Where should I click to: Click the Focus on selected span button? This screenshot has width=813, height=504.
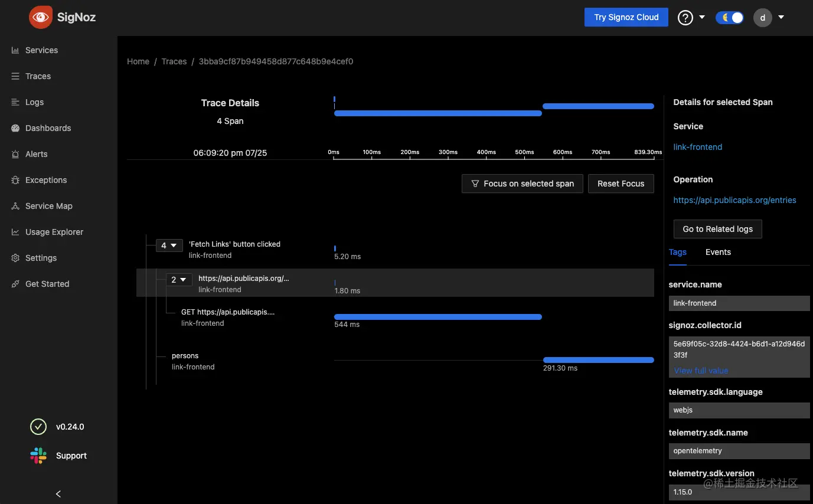click(x=522, y=184)
